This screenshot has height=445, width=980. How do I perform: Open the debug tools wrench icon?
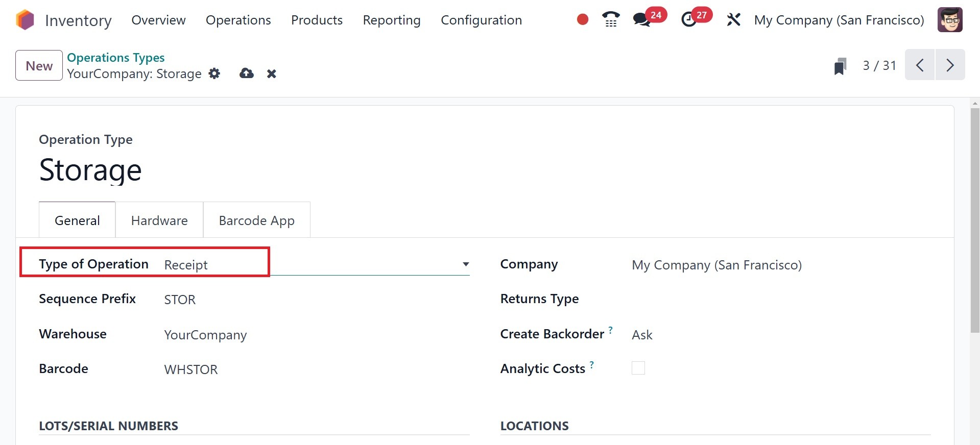click(733, 20)
